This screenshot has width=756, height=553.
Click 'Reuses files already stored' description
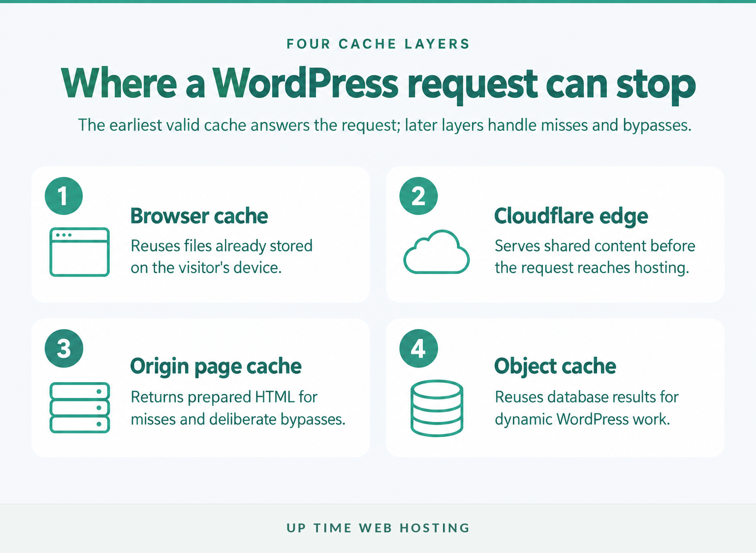pos(221,256)
